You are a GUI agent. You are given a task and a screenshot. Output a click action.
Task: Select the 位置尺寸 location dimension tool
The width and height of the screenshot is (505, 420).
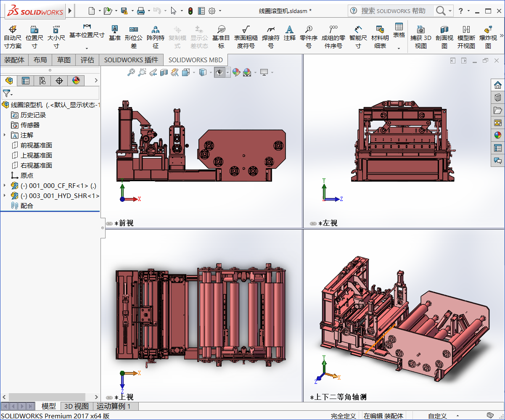coord(34,37)
